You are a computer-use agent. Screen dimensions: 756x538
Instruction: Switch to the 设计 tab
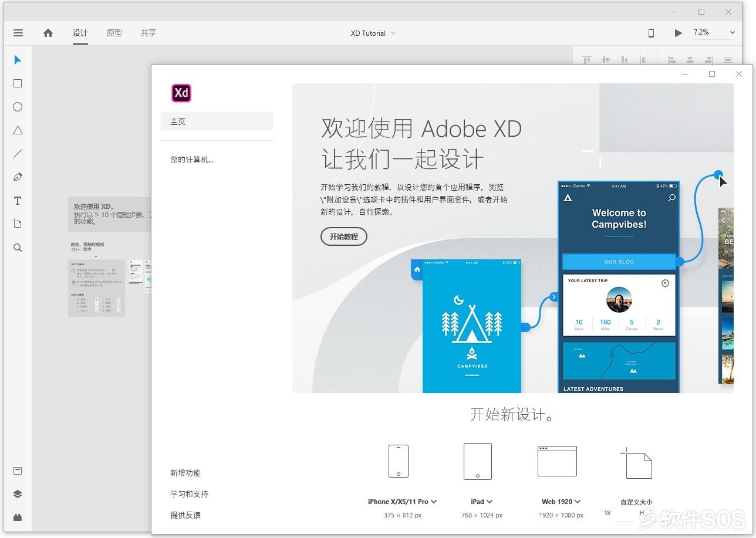80,33
